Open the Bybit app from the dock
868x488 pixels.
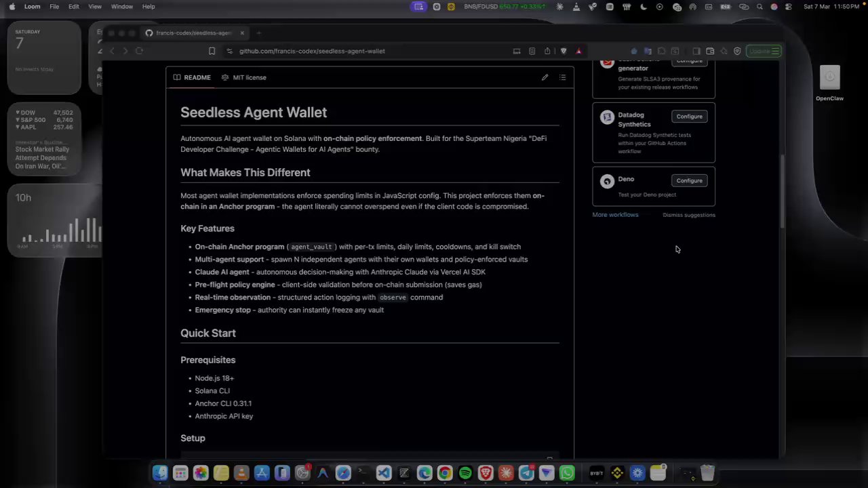click(x=597, y=473)
